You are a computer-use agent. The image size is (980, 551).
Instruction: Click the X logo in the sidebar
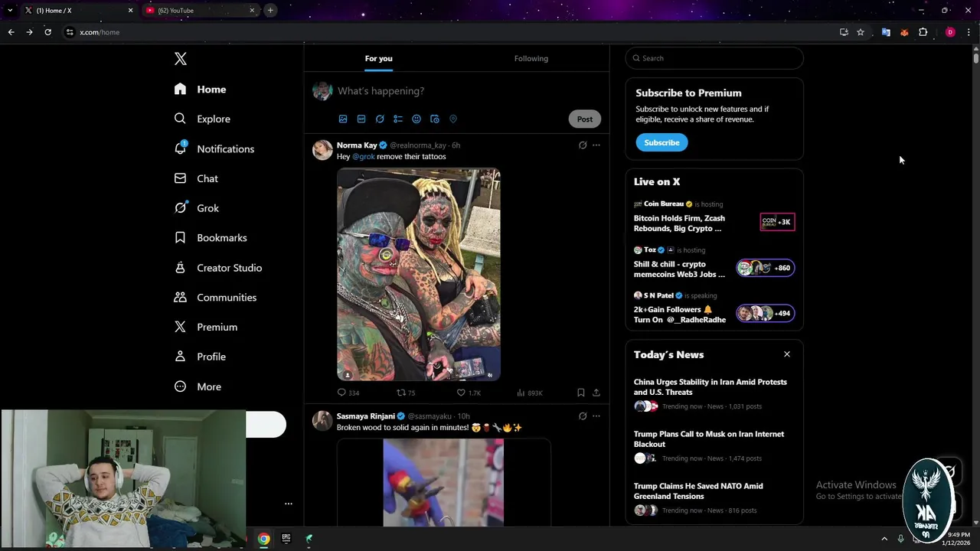point(181,59)
